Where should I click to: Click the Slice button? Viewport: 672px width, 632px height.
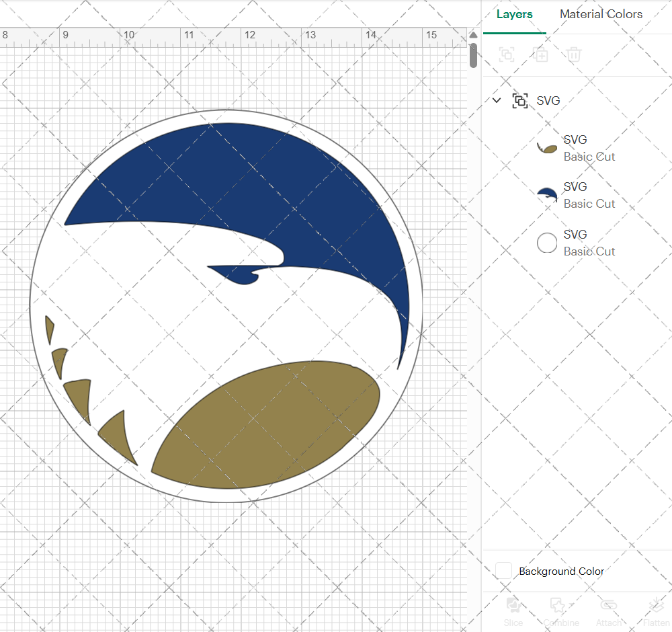pos(513,613)
